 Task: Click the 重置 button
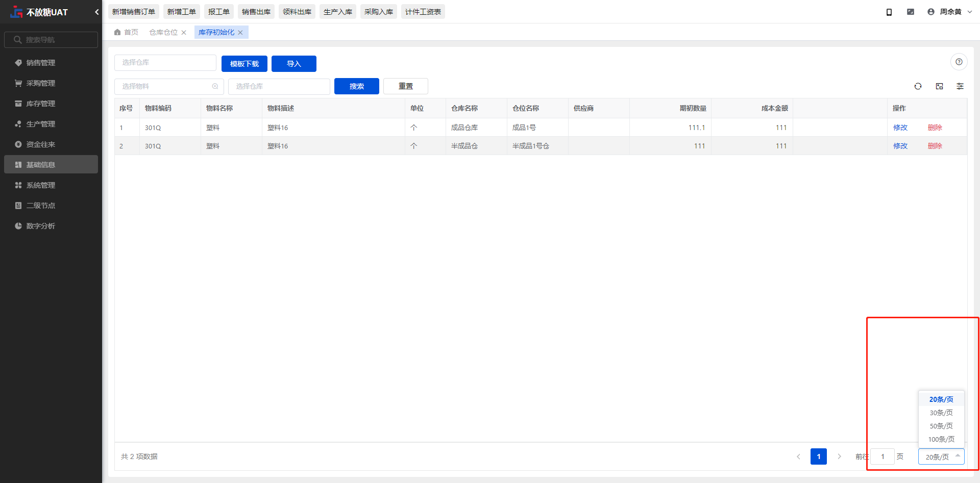point(406,86)
